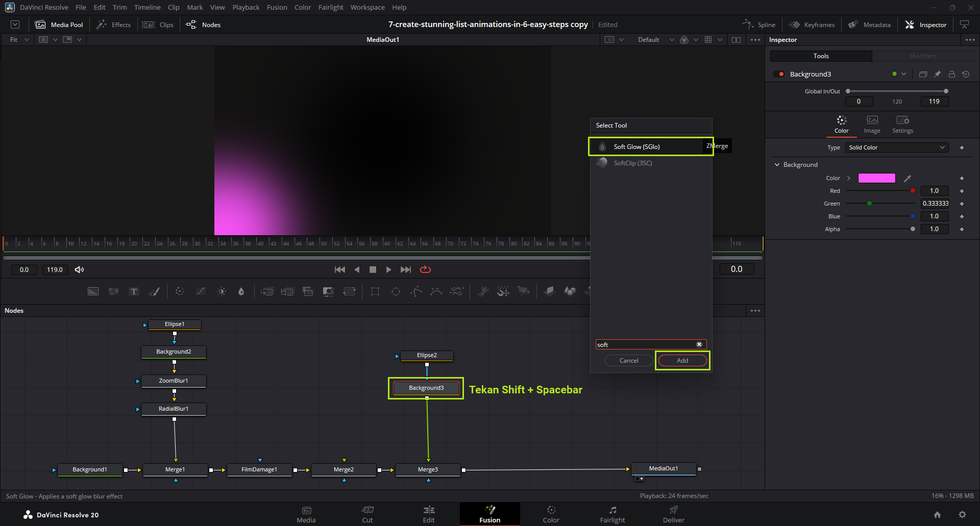Toggle loop playback button
The width and height of the screenshot is (980, 526).
click(425, 269)
